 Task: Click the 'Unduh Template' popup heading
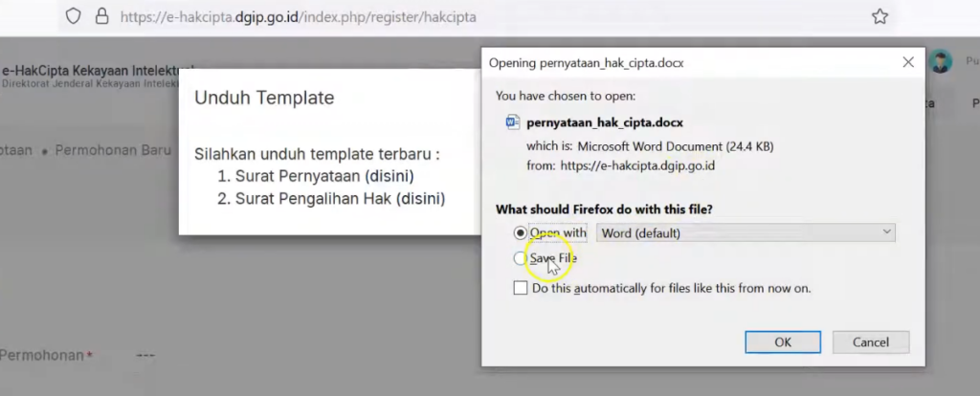click(264, 98)
